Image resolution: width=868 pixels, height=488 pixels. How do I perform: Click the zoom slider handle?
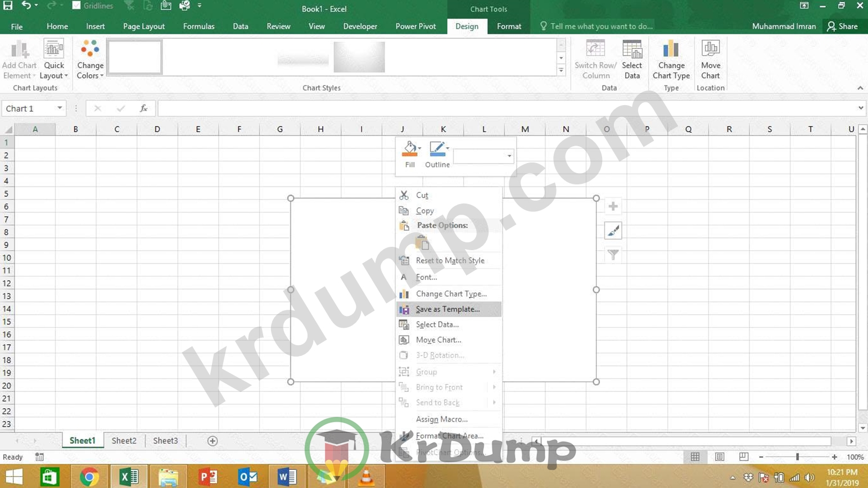pyautogui.click(x=797, y=457)
